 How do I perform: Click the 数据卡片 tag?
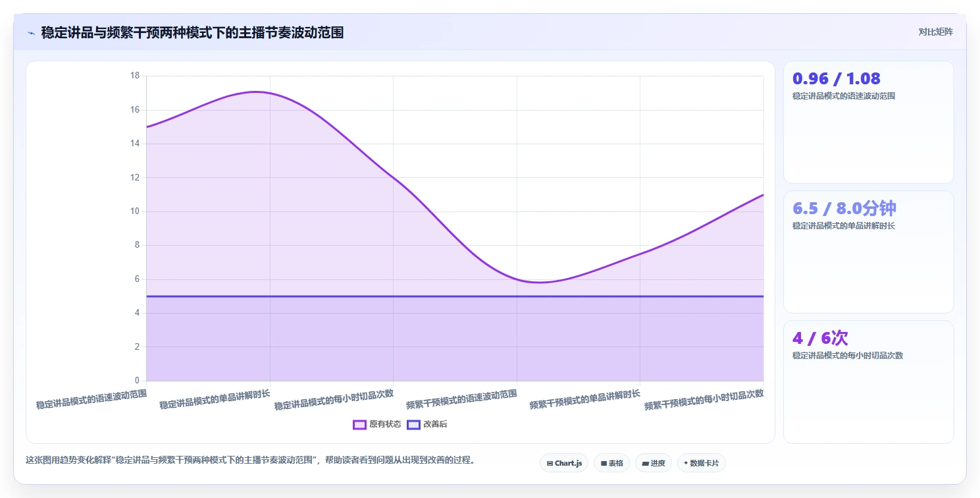click(701, 463)
